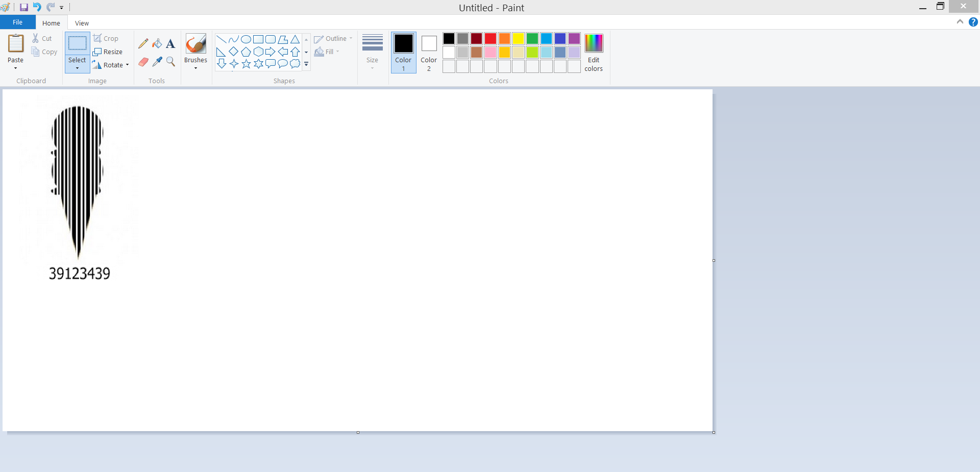
Task: Redo the last undone action
Action: (50, 7)
